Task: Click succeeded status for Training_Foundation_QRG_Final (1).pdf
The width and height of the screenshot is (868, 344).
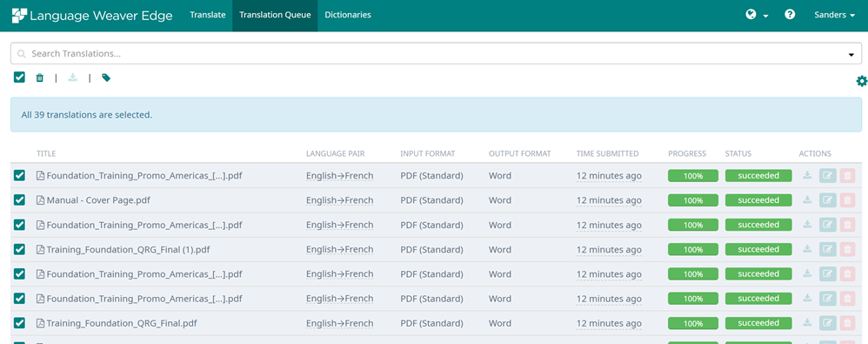Action: coord(758,249)
